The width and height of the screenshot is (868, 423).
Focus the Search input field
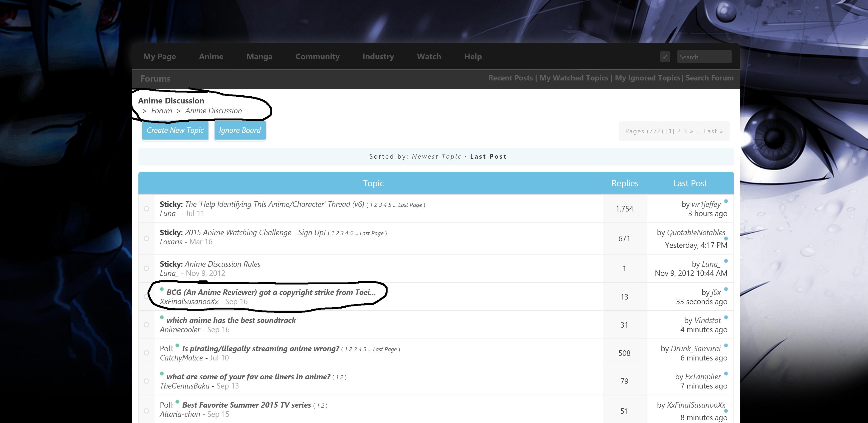704,57
